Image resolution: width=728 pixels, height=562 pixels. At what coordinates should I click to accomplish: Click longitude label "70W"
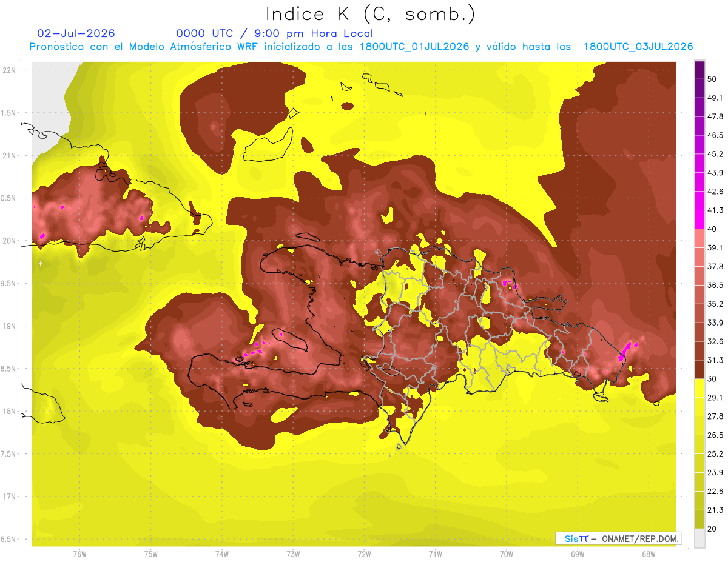506,554
